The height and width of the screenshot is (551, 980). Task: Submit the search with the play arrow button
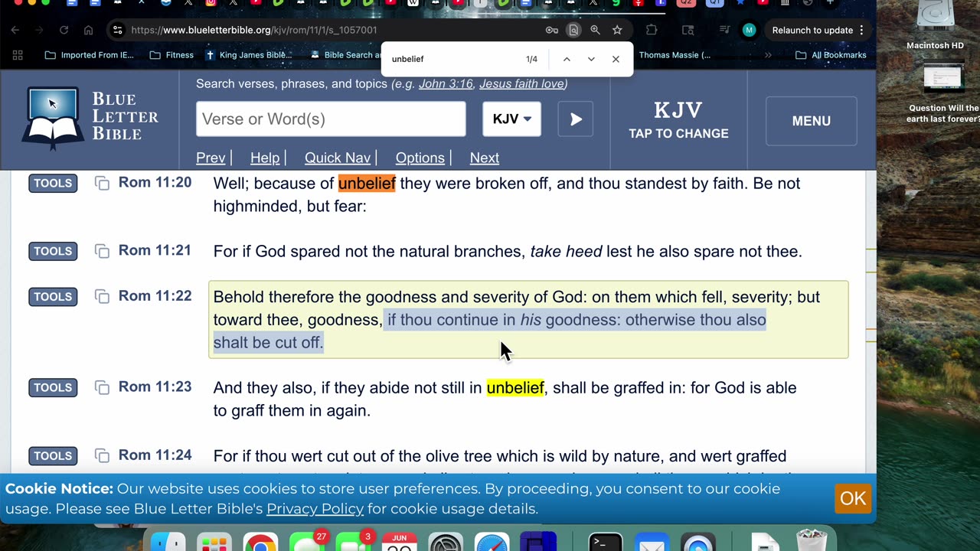(576, 119)
